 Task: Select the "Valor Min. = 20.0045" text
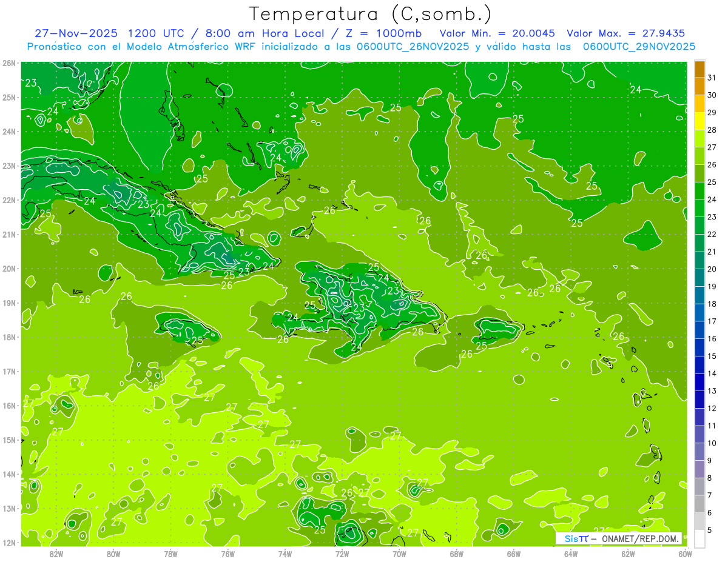497,33
